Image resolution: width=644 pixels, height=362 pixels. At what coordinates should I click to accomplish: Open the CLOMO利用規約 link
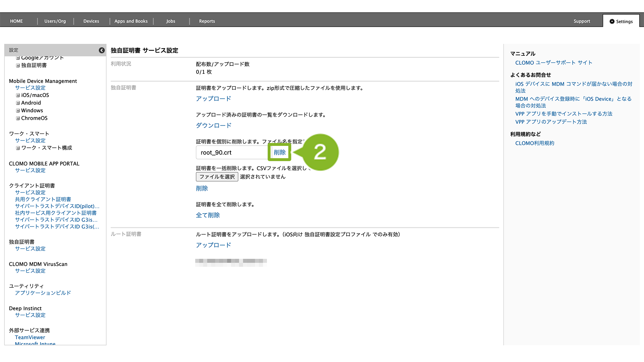(535, 143)
